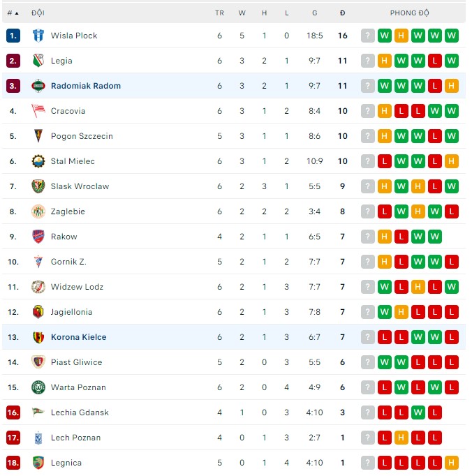Click the Radomiak Radom crest icon
Image resolution: width=472 pixels, height=476 pixels.
coord(38,86)
